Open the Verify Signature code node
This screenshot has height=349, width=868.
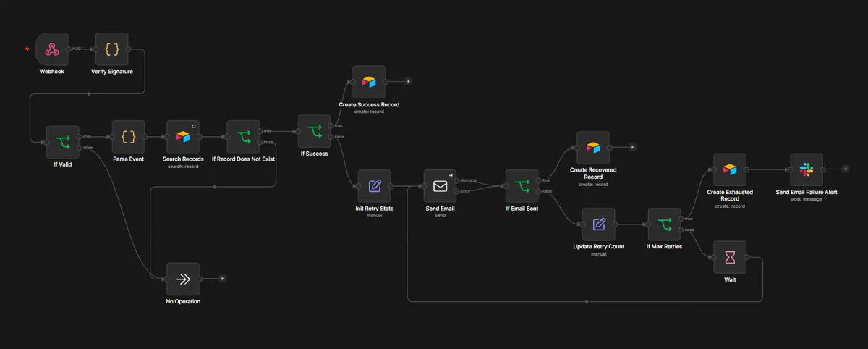coord(111,49)
